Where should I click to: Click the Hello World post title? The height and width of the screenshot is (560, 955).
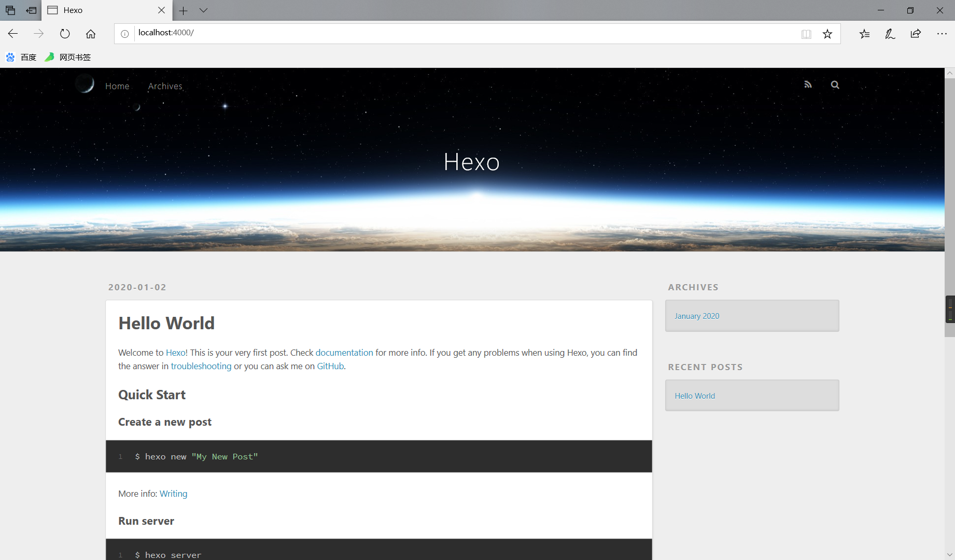point(166,323)
